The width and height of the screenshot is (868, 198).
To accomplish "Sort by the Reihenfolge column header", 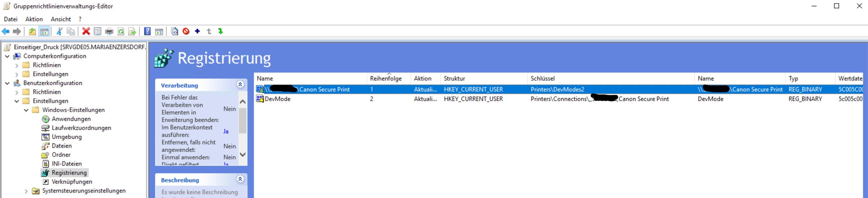I will [x=389, y=78].
